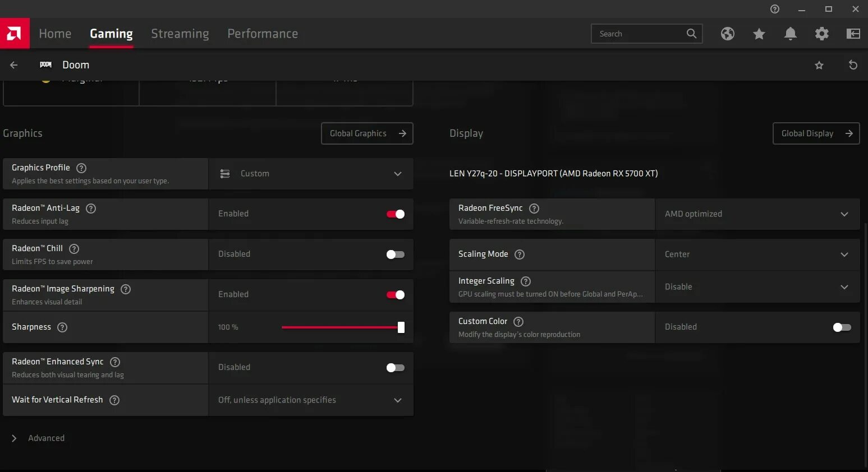Show help for Scaling Mode
Image resolution: width=868 pixels, height=472 pixels.
pyautogui.click(x=520, y=254)
